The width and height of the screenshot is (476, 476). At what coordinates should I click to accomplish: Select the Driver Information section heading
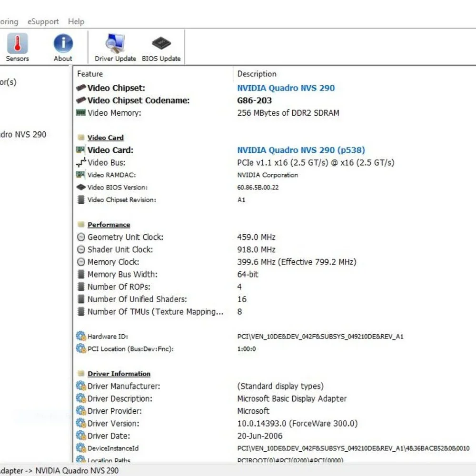(119, 374)
